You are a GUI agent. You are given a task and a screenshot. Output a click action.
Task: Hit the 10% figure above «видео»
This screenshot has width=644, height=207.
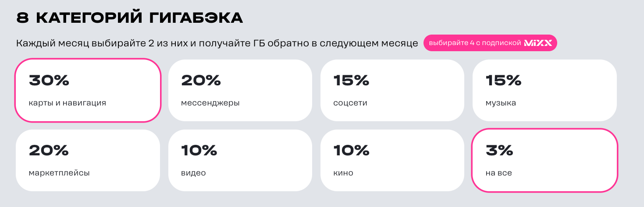coord(199,151)
